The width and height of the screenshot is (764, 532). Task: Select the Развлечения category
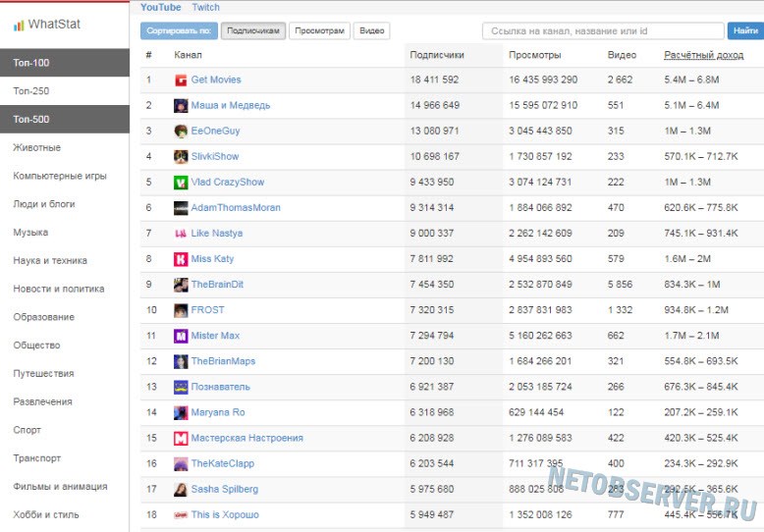pos(42,401)
